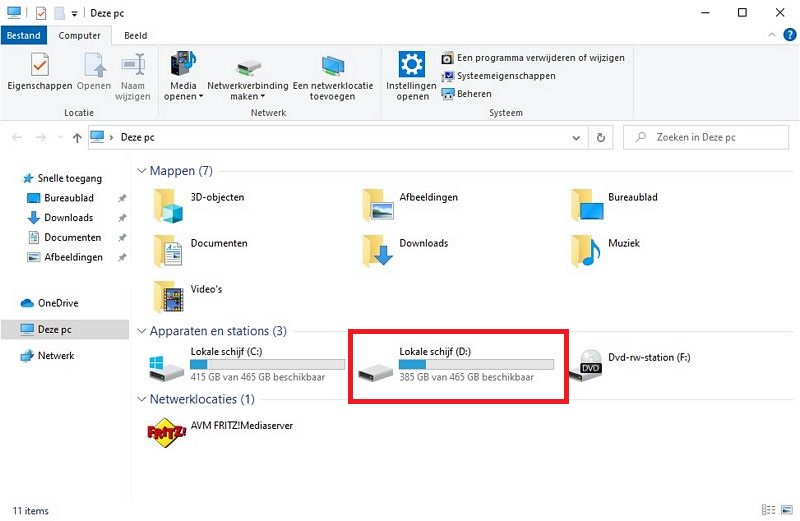Select Deze pc in the sidebar
The width and height of the screenshot is (800, 521).
(x=65, y=329)
